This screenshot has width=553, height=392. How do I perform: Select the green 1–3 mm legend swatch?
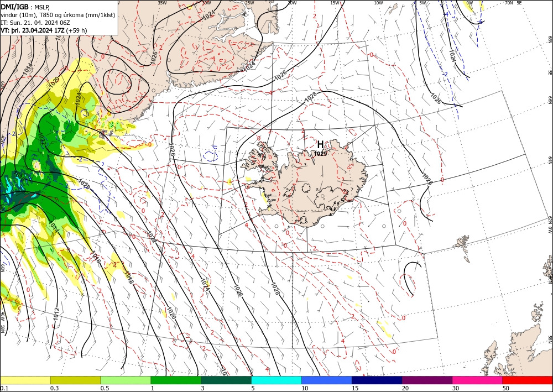pos(176,380)
